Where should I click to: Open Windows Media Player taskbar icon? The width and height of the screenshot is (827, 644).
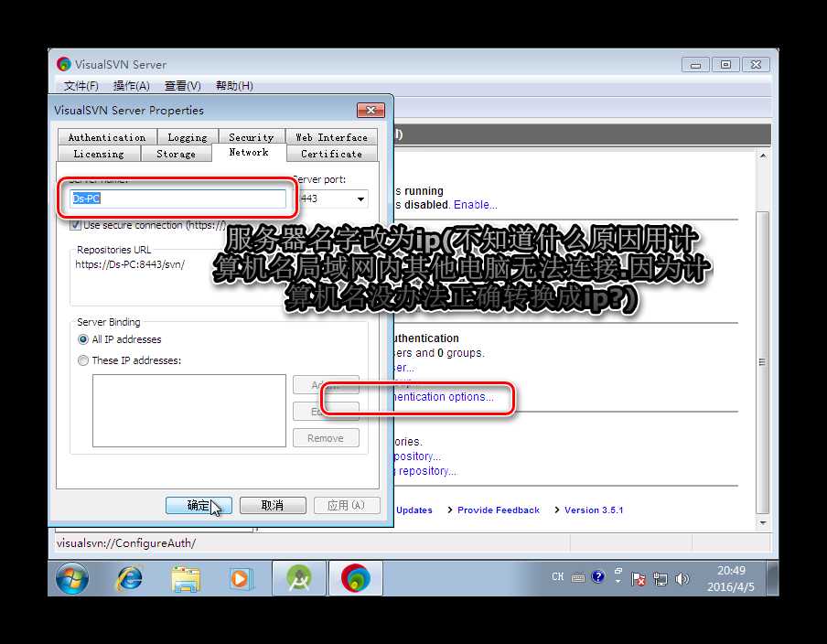coord(241,579)
